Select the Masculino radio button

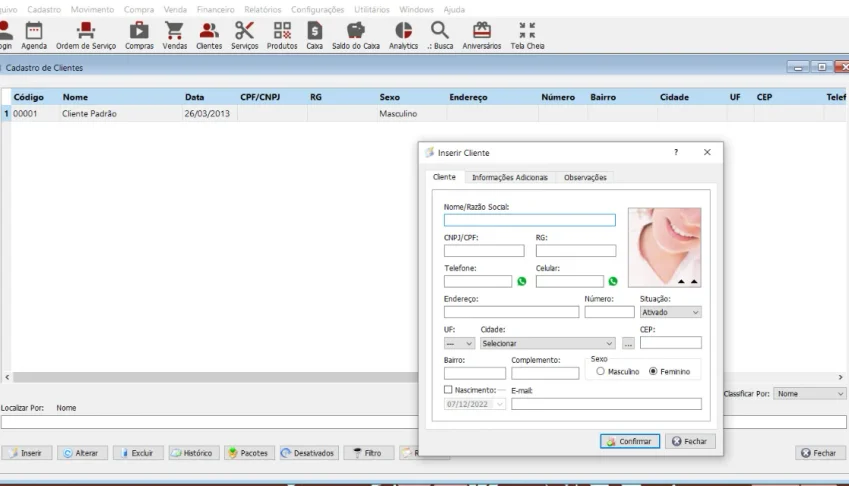pos(600,371)
